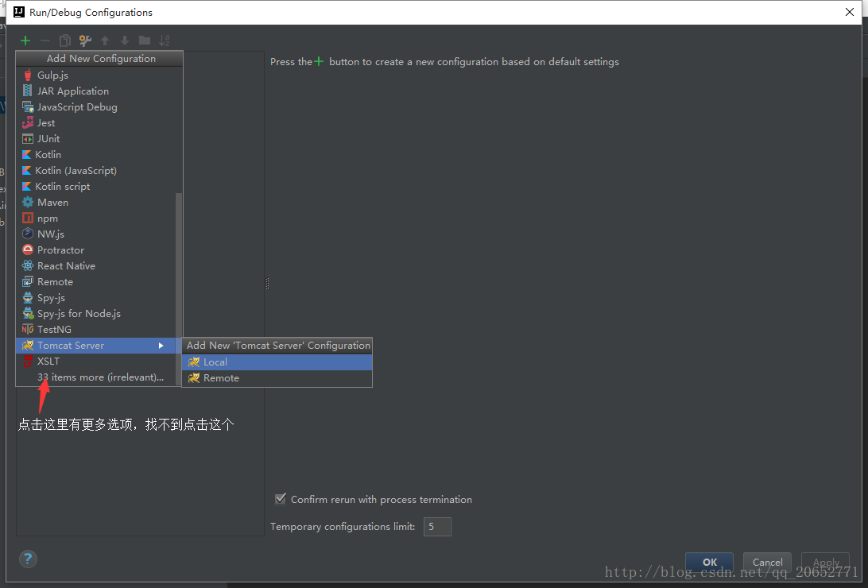Click the Apply button
This screenshot has width=868, height=588.
coord(825,562)
